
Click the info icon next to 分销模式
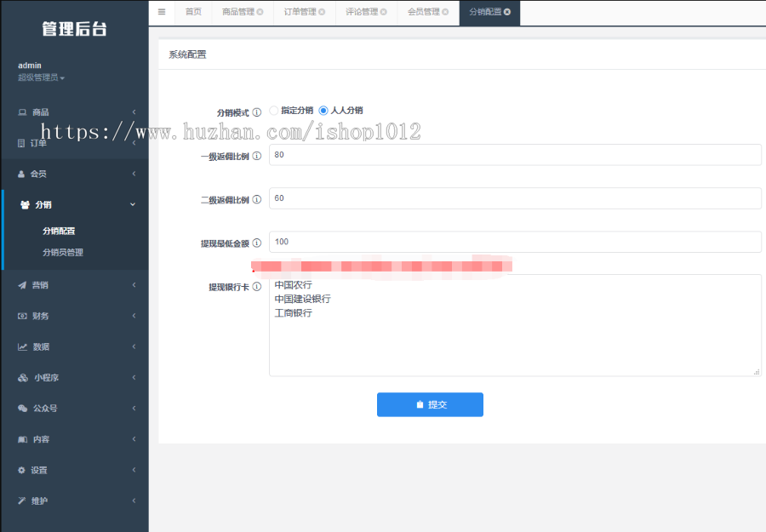[x=257, y=110]
